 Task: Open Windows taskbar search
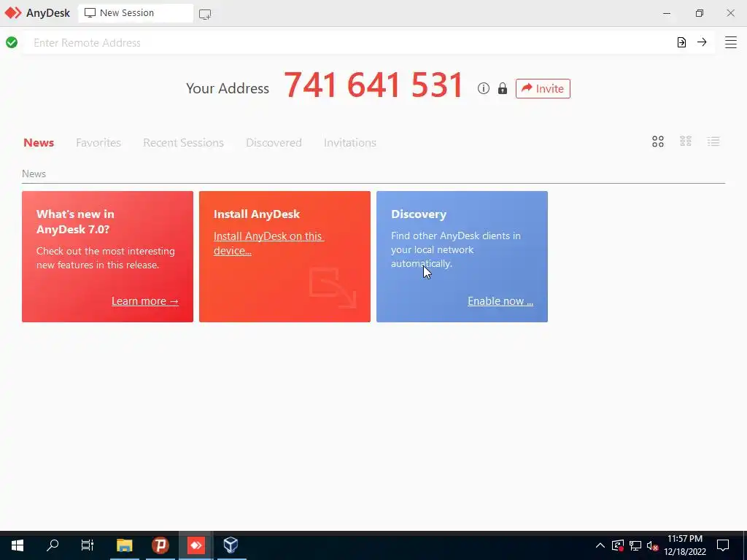point(53,545)
